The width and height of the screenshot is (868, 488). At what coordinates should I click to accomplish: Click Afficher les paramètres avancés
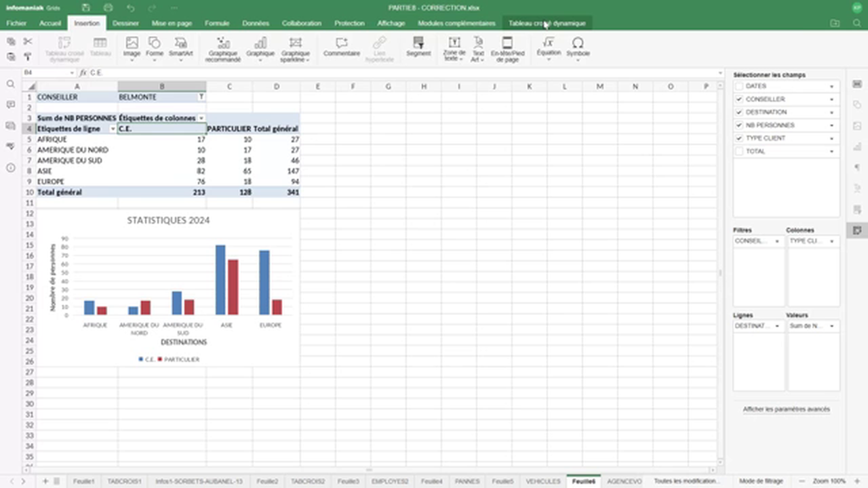click(x=786, y=409)
